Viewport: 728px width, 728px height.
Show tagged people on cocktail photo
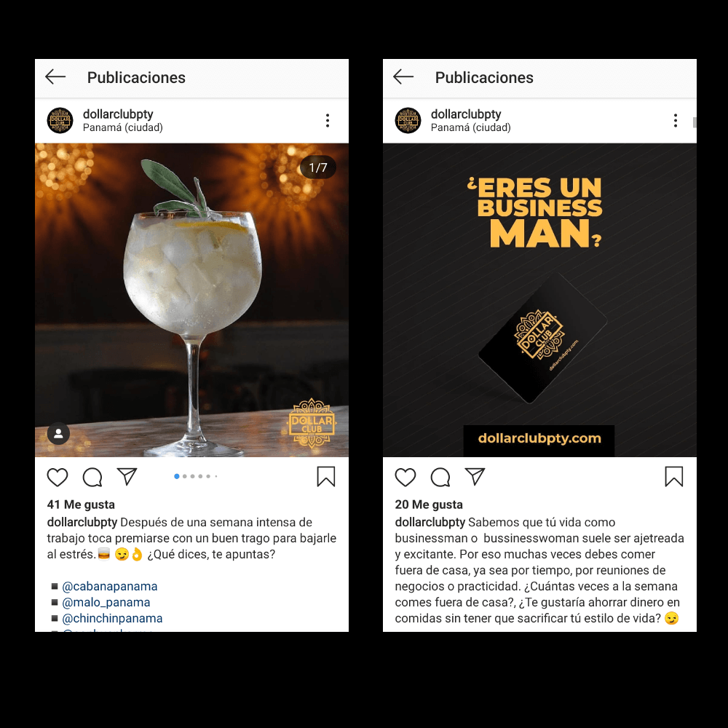(x=58, y=434)
